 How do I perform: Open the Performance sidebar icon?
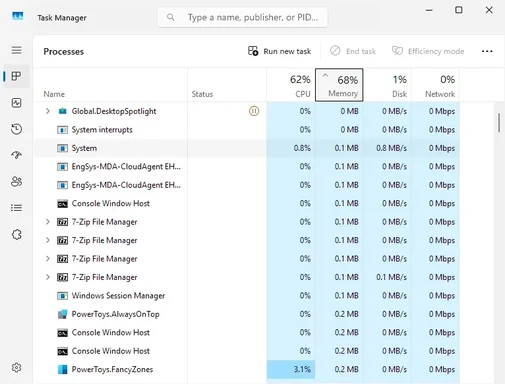pyautogui.click(x=16, y=103)
